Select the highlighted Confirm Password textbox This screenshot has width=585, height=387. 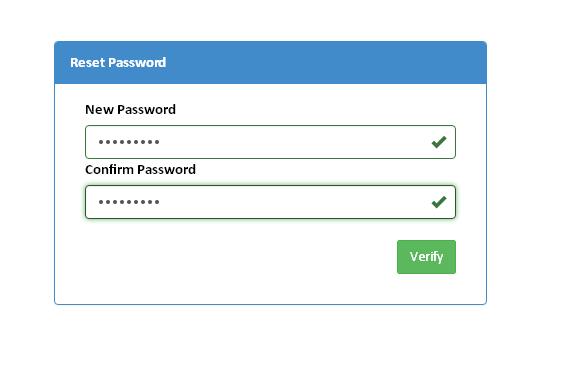(x=270, y=202)
